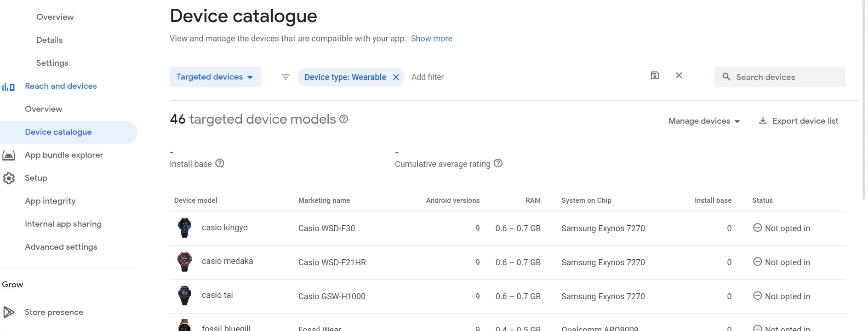868x331 pixels.
Task: Click Add filter field
Action: [428, 77]
